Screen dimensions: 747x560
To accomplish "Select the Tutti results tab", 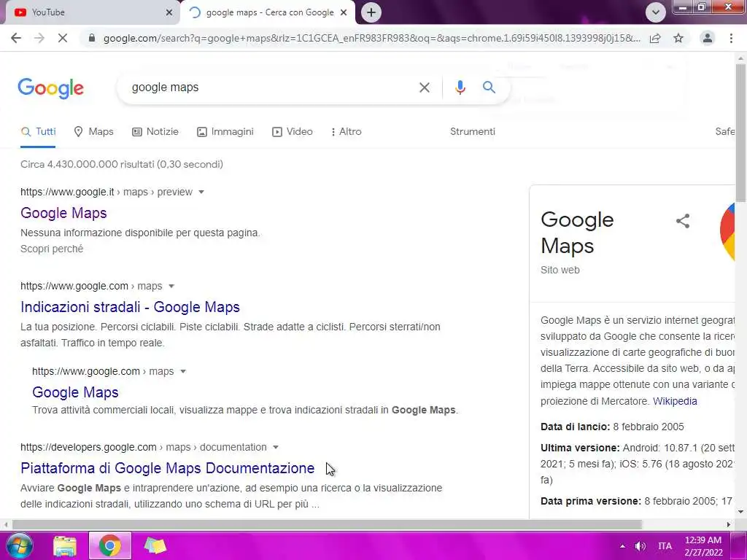I will (x=38, y=132).
